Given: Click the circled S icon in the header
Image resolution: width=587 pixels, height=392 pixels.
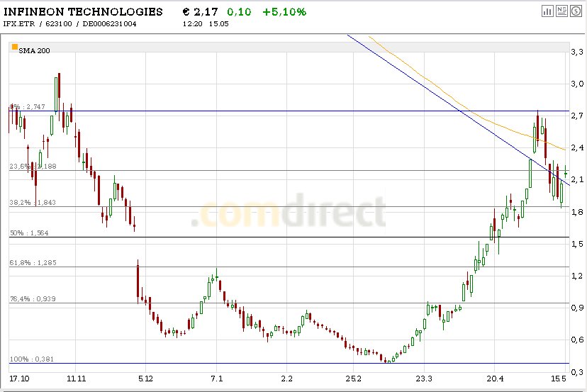Looking at the screenshot, I should (x=576, y=11).
